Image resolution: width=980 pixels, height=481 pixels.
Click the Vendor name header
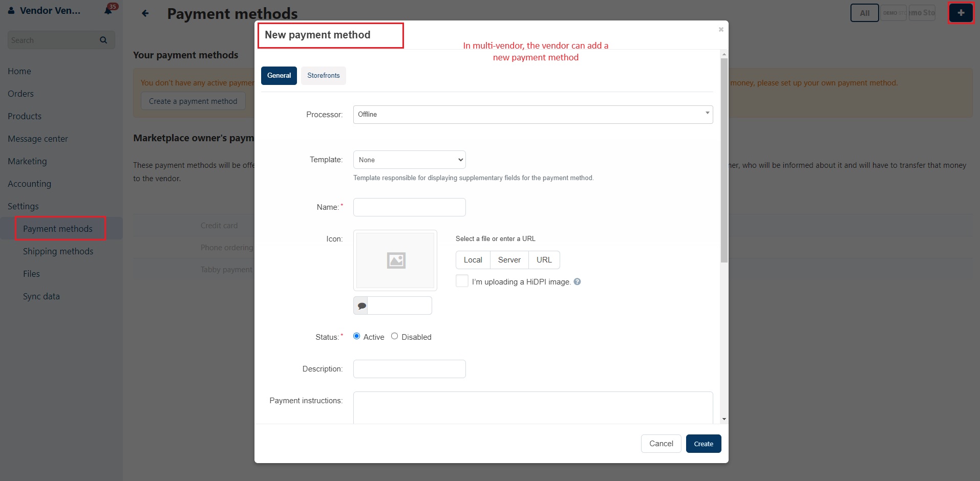[50, 11]
